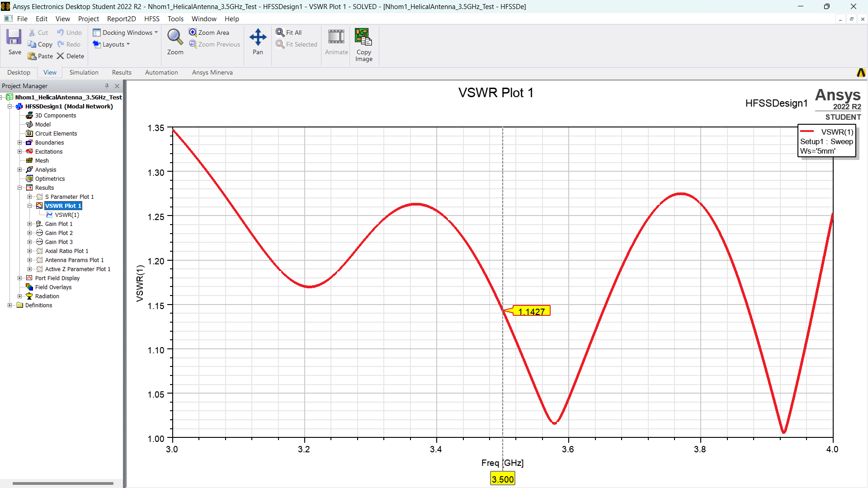
Task: Select the Model icon in the tree
Action: (29, 124)
